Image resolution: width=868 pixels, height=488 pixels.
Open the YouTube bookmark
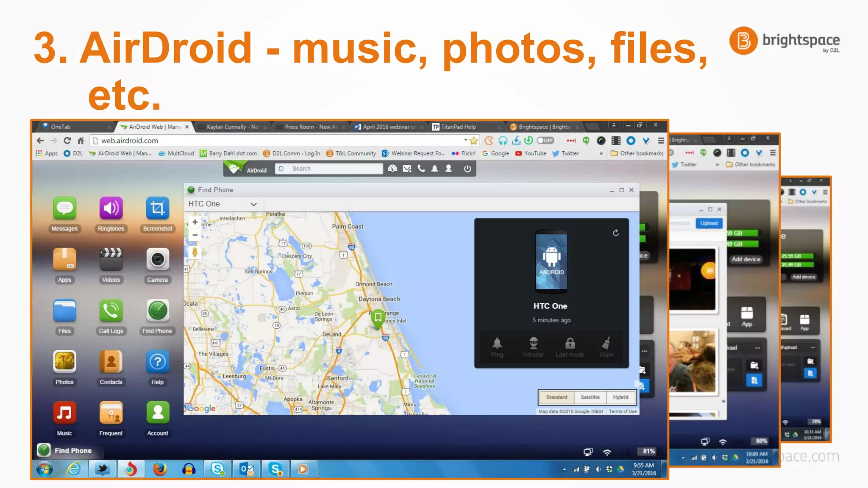pyautogui.click(x=531, y=153)
